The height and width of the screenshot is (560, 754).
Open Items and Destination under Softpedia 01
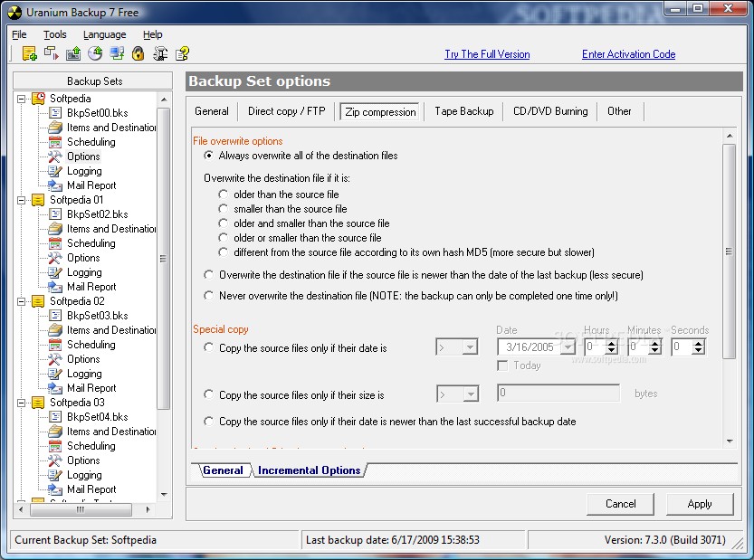pos(111,229)
